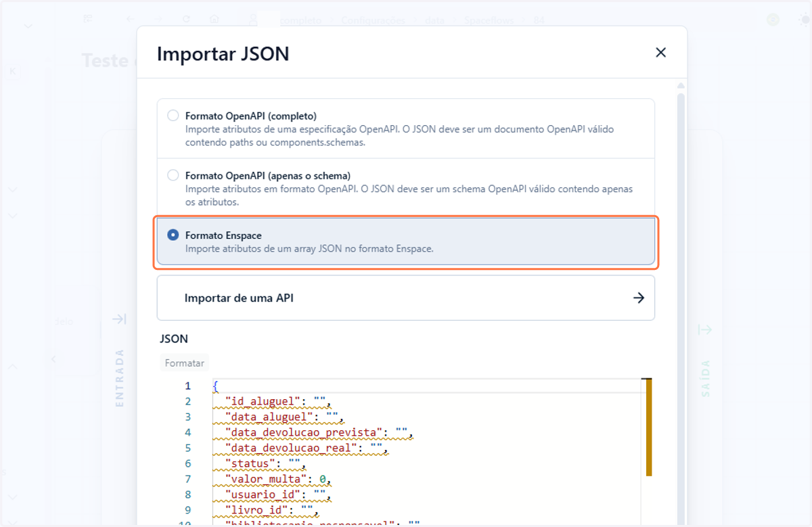812x527 pixels.
Task: Click the "data_devolucao_prevista" line
Action: tap(319, 432)
